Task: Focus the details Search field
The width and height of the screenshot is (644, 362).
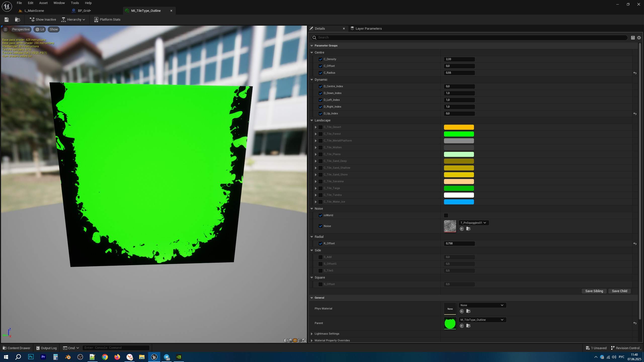Action: [469, 38]
